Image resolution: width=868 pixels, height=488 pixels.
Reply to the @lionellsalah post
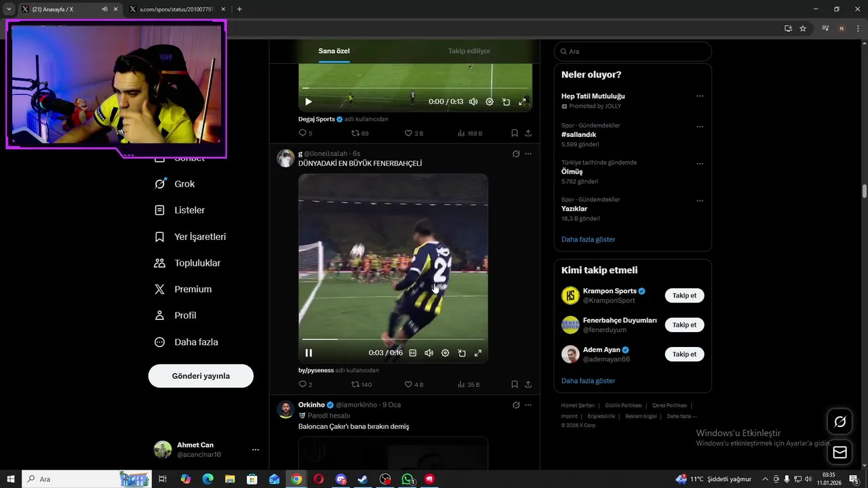click(x=305, y=384)
